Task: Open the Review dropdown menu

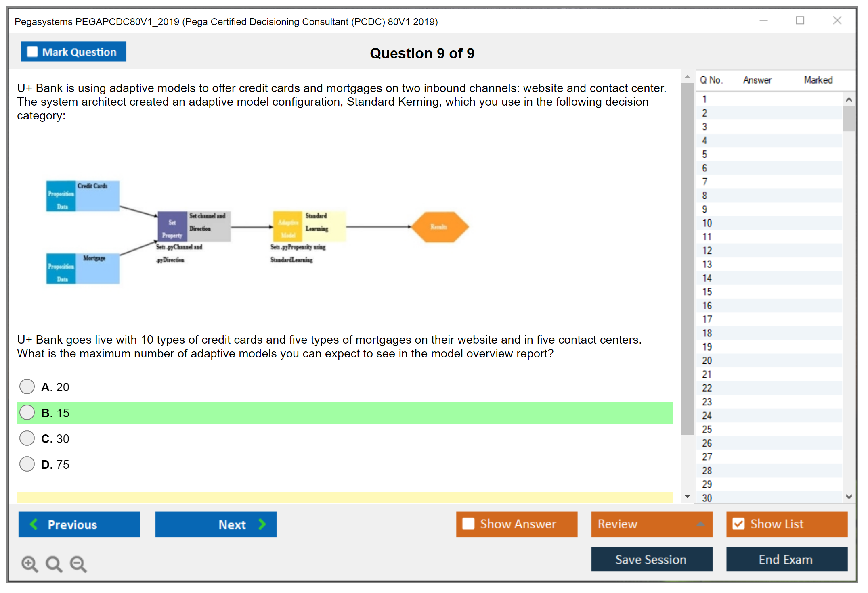Action: (x=652, y=524)
